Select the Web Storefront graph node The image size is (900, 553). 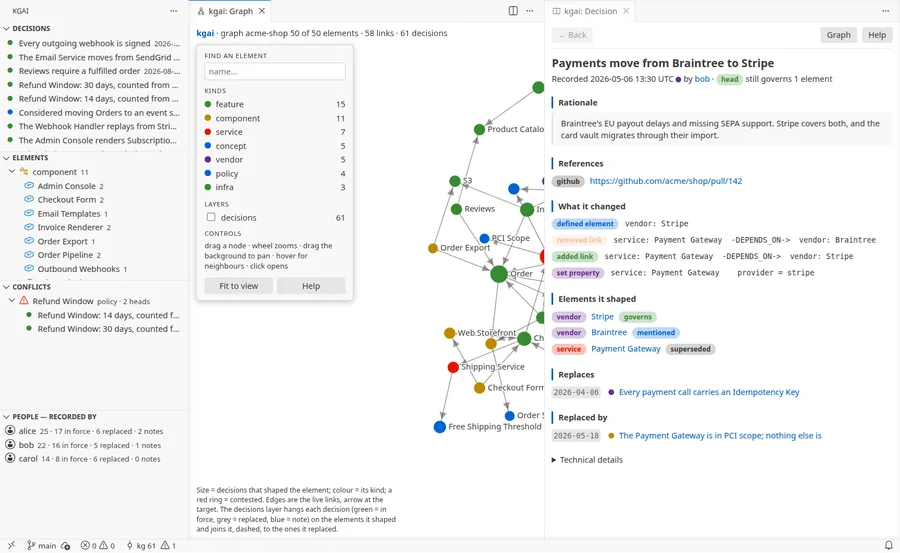pyautogui.click(x=450, y=333)
